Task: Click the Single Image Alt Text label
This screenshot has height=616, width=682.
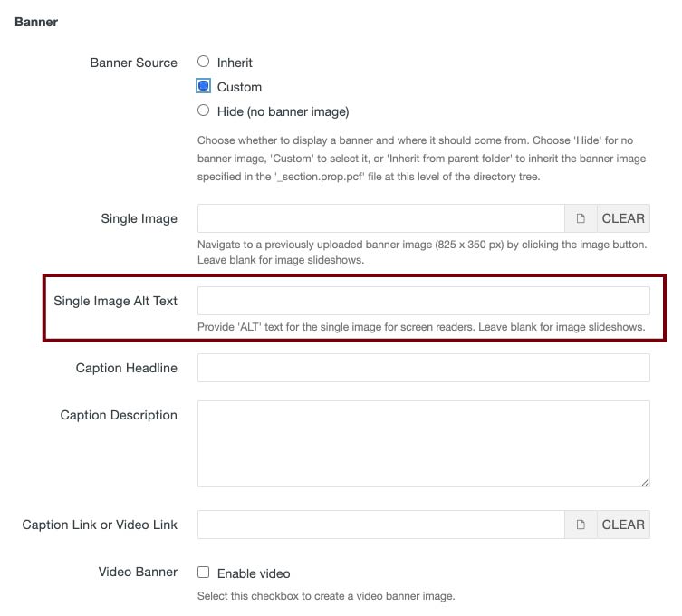Action: click(x=116, y=301)
